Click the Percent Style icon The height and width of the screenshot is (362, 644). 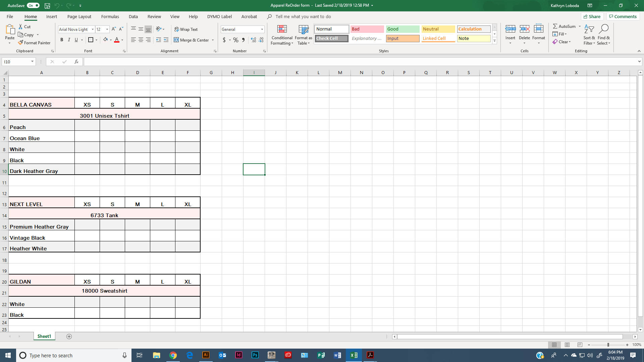pos(236,40)
